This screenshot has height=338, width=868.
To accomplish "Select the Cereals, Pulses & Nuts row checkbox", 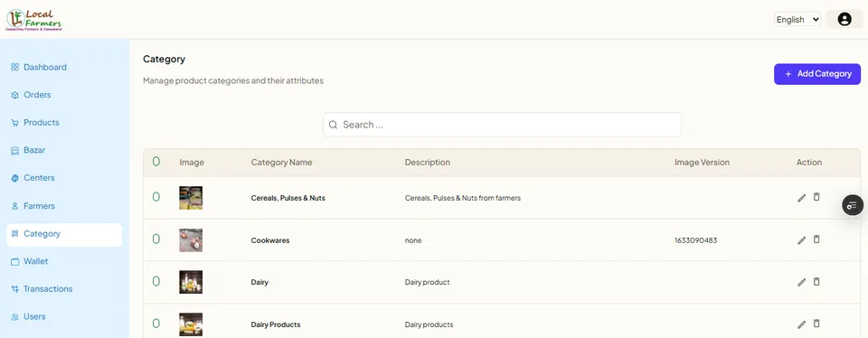I will [156, 197].
